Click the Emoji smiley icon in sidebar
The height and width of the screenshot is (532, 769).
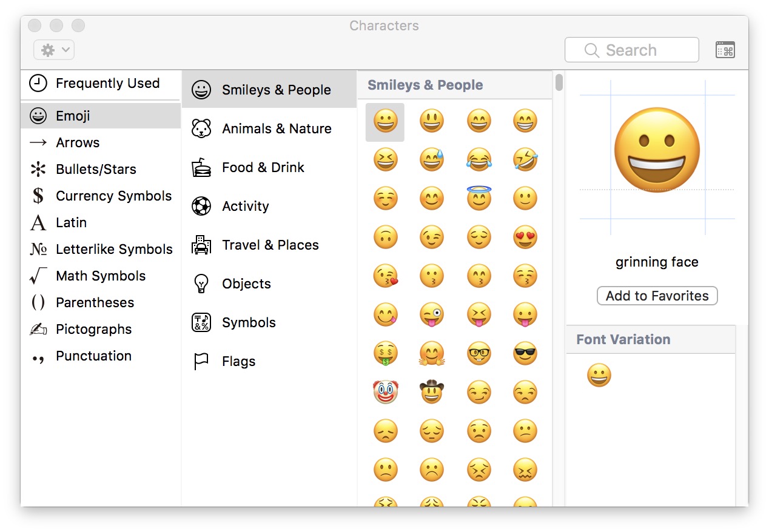(38, 115)
